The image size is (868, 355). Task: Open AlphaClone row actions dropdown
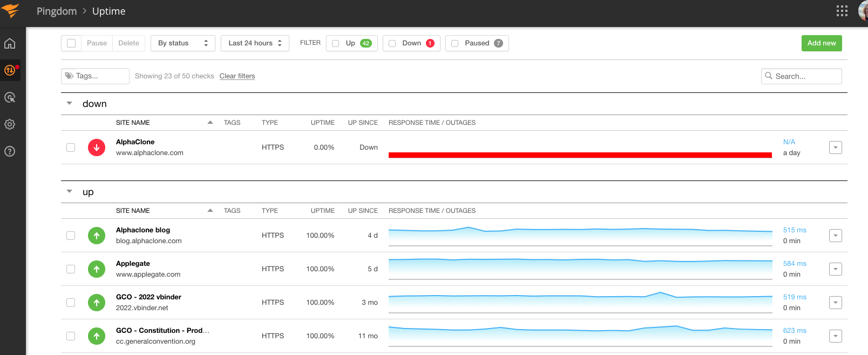click(x=836, y=148)
